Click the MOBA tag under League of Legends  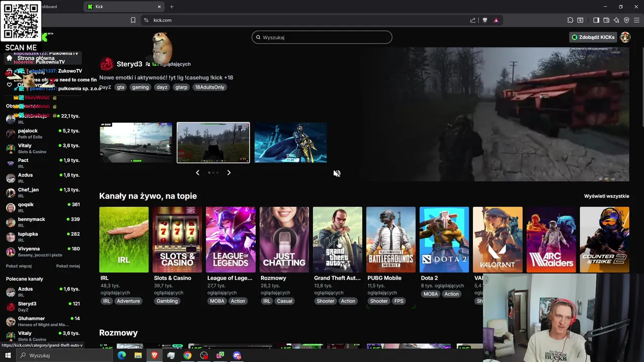[217, 301]
